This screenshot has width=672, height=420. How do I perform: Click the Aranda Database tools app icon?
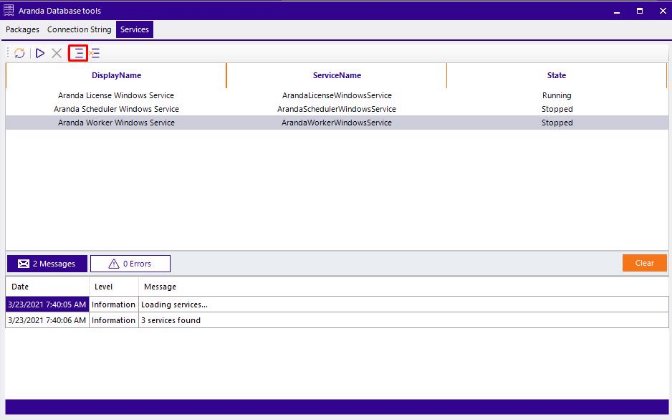[9, 10]
